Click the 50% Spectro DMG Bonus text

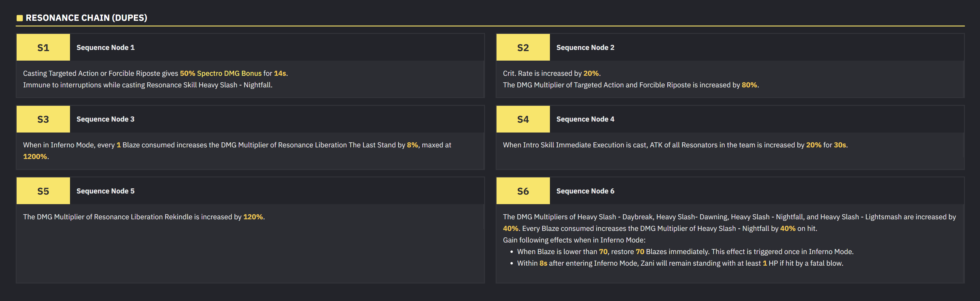[x=221, y=73]
